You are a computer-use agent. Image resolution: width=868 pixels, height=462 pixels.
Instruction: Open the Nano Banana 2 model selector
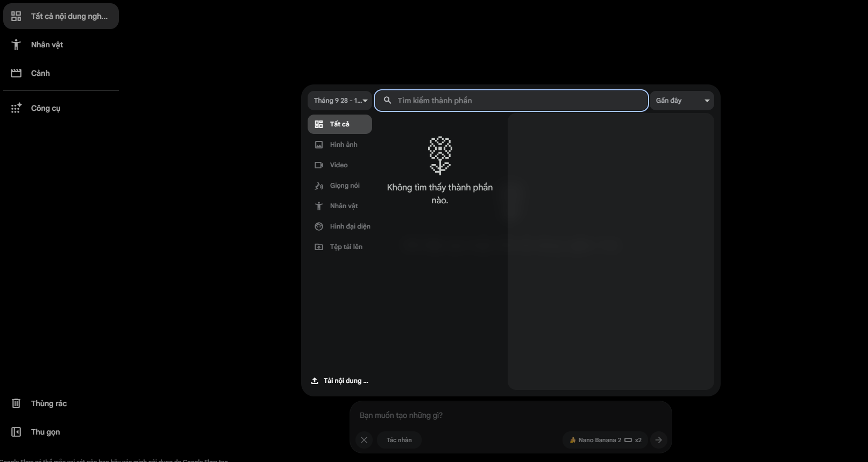pos(605,440)
